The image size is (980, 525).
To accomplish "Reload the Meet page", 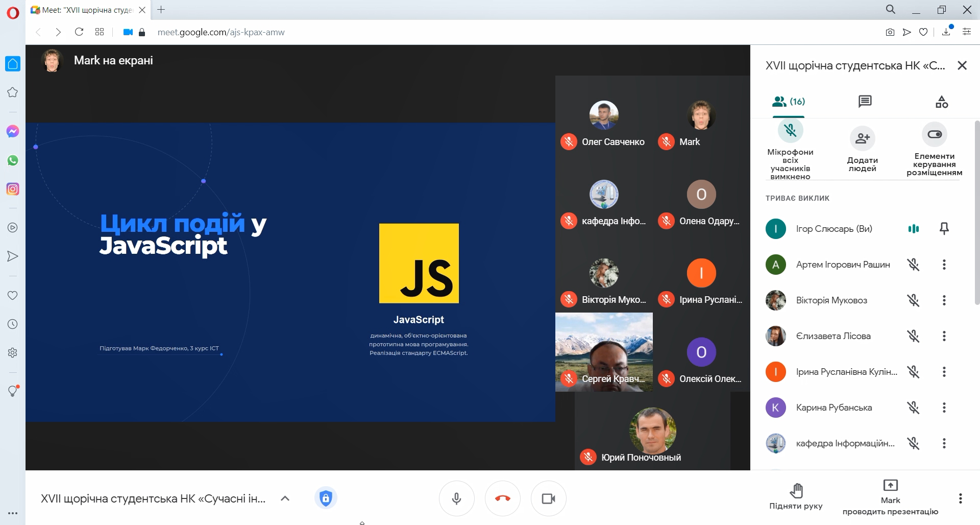I will tap(79, 32).
